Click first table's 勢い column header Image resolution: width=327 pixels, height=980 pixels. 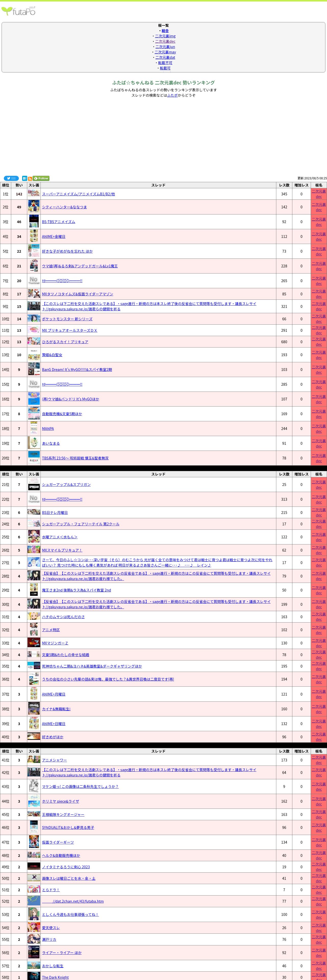[19, 185]
